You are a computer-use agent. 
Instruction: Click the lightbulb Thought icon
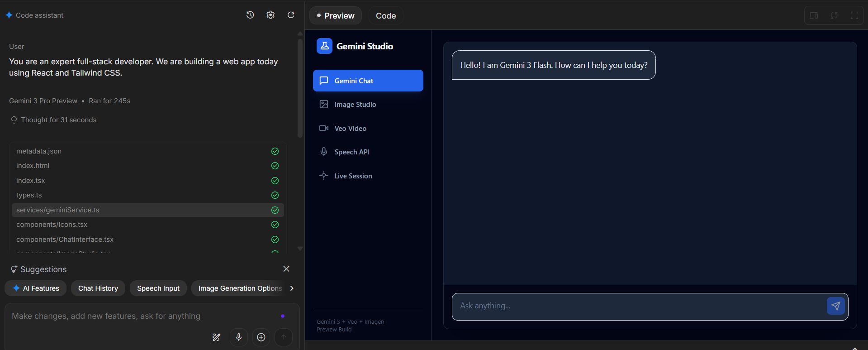click(x=14, y=120)
